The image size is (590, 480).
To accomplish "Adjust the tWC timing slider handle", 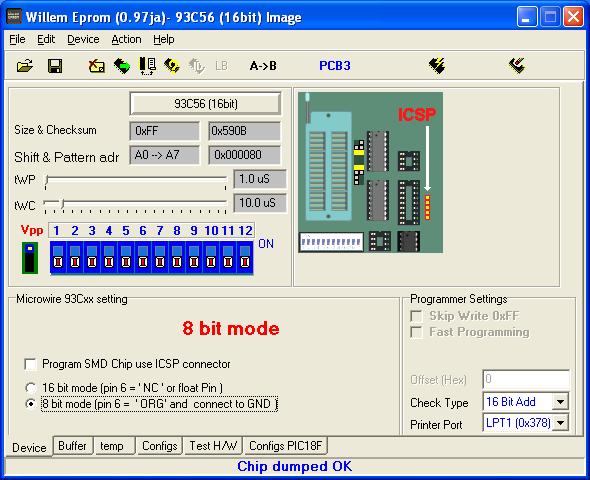I will pyautogui.click(x=62, y=204).
